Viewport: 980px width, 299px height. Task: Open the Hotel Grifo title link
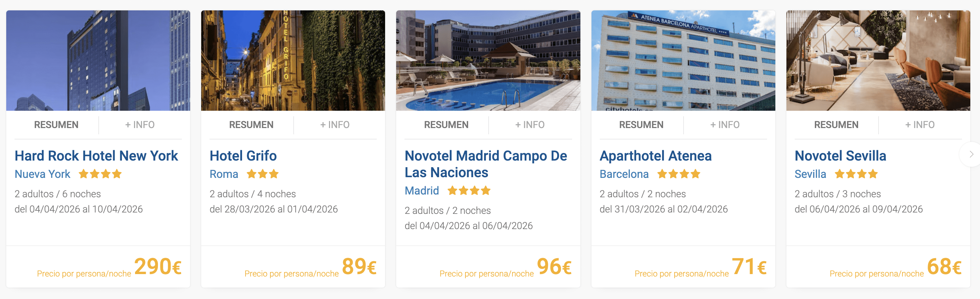pyautogui.click(x=243, y=156)
